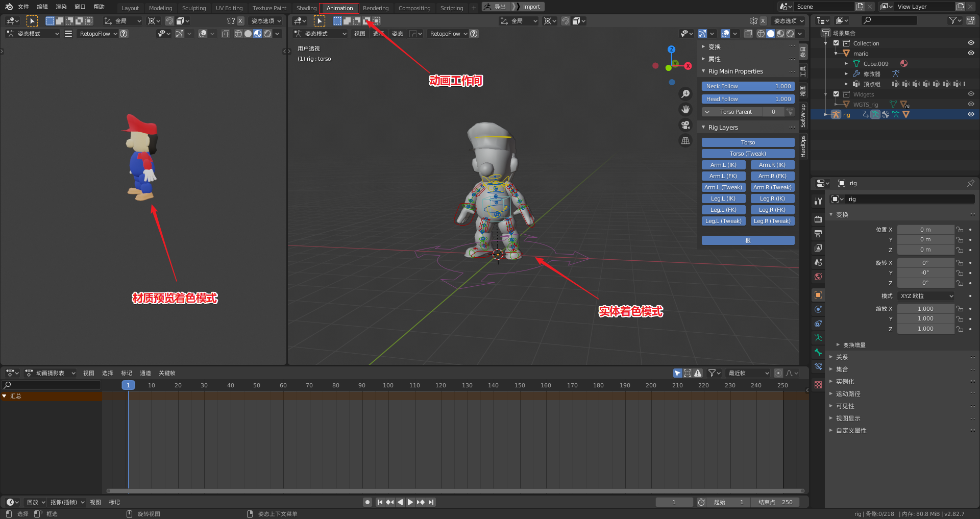Play animation forward
Screen dimensions: 980x519
(410, 502)
